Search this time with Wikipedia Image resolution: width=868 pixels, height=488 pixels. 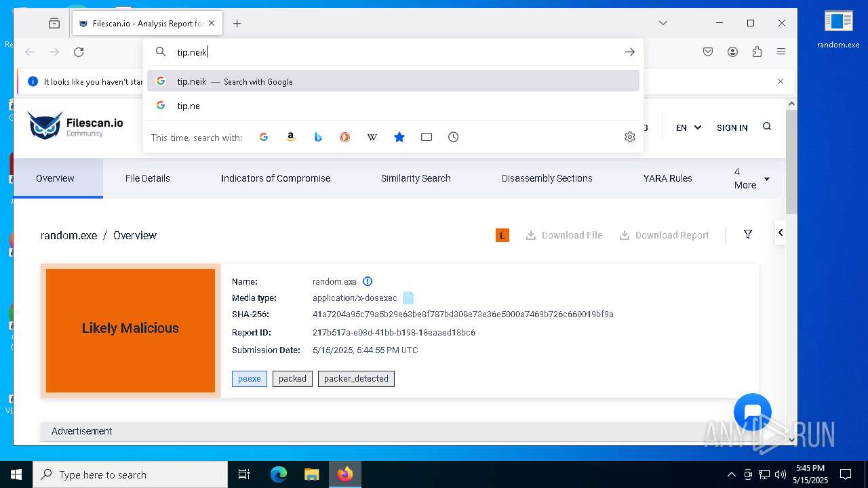coord(372,137)
